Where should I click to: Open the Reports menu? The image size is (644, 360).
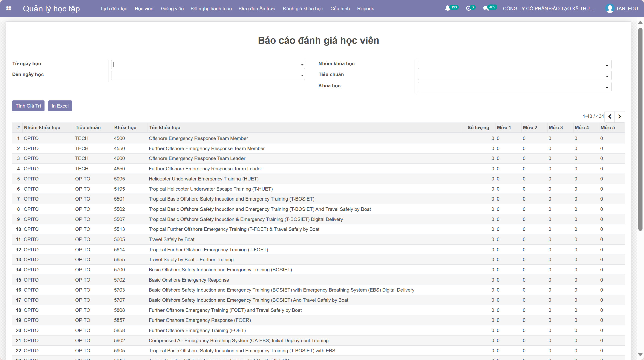click(x=365, y=9)
